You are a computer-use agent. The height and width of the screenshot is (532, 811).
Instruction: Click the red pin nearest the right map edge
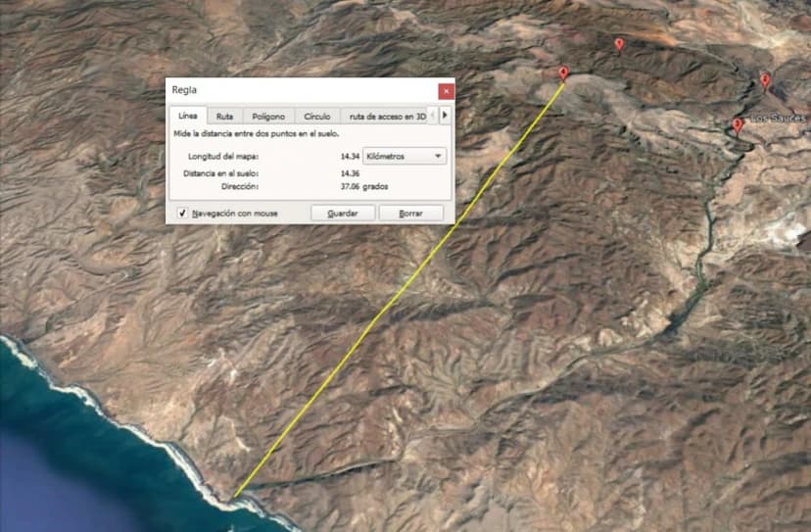[x=765, y=80]
